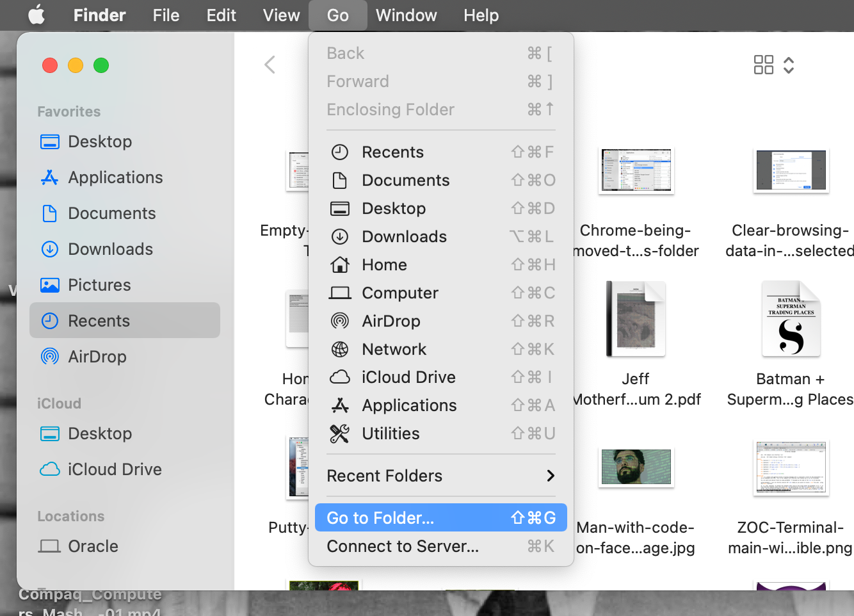The image size is (854, 616).
Task: Click the Back navigation arrow
Action: (270, 64)
